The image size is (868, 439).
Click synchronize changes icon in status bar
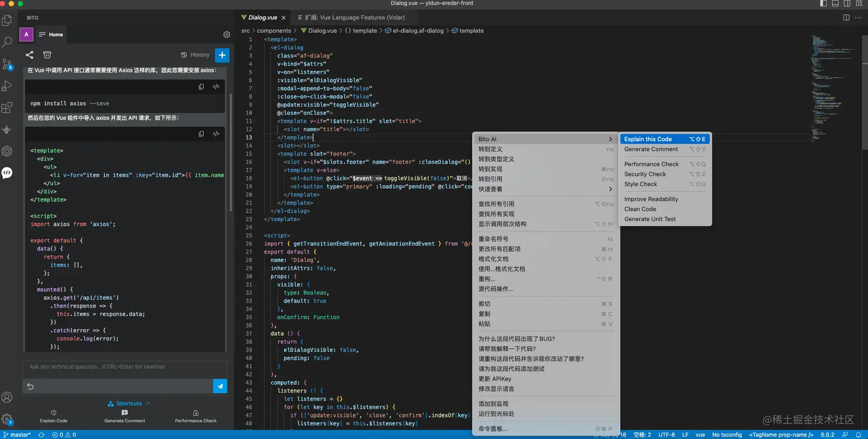41,435
